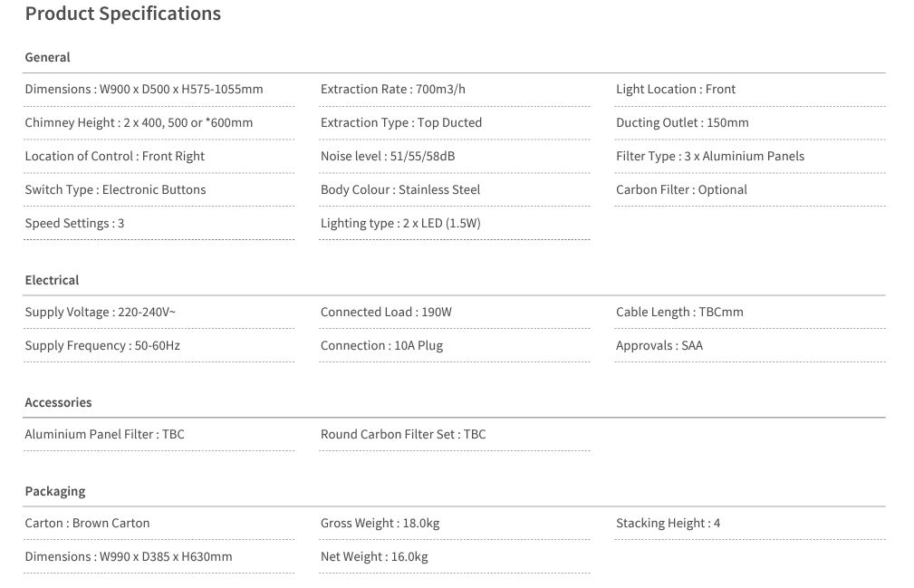Click the Carbon Filter Optional entry

click(x=681, y=189)
